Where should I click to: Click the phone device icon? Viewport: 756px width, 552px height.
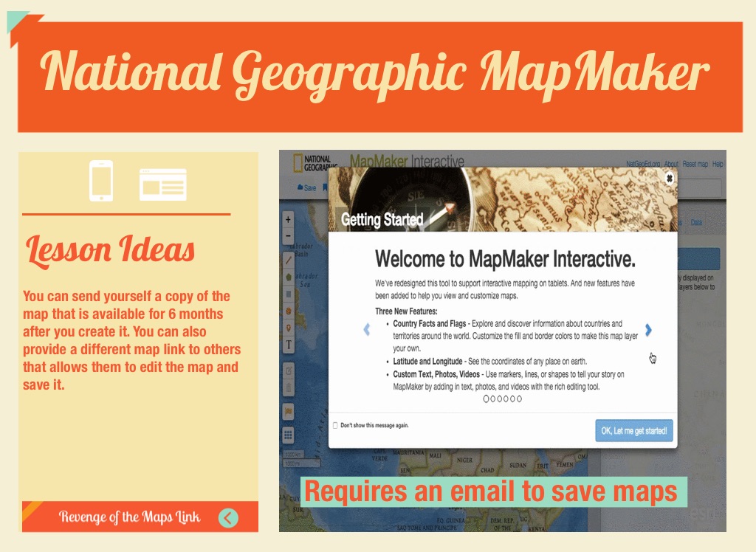[x=101, y=181]
